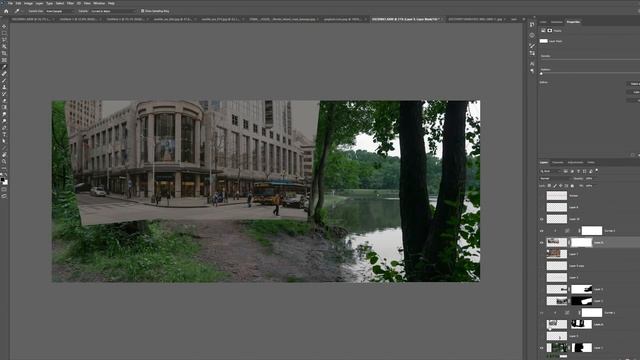Open the Filter menu

coord(70,3)
